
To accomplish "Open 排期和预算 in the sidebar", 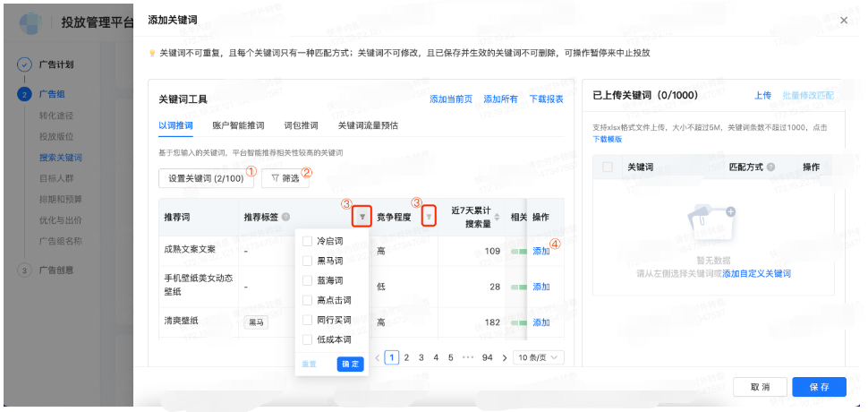I will pyautogui.click(x=60, y=200).
